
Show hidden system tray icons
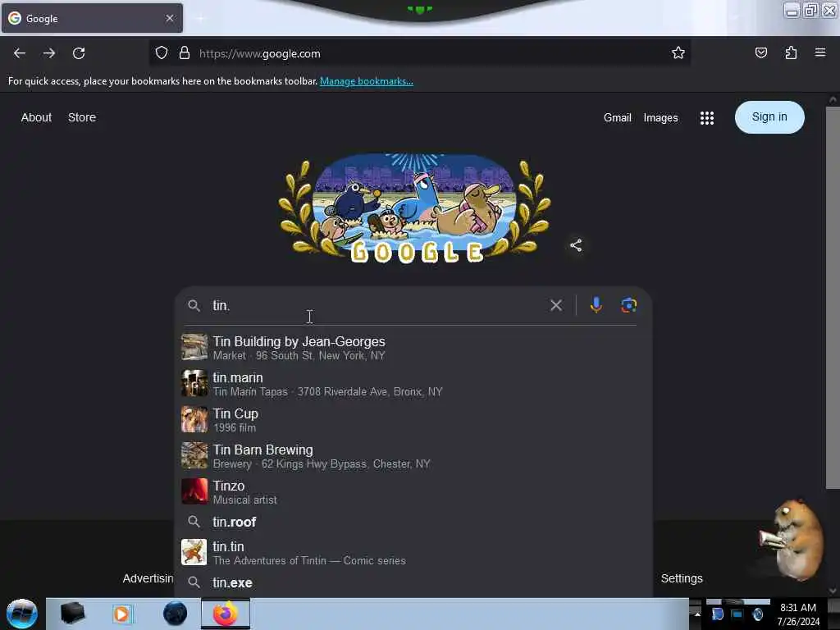(697, 614)
